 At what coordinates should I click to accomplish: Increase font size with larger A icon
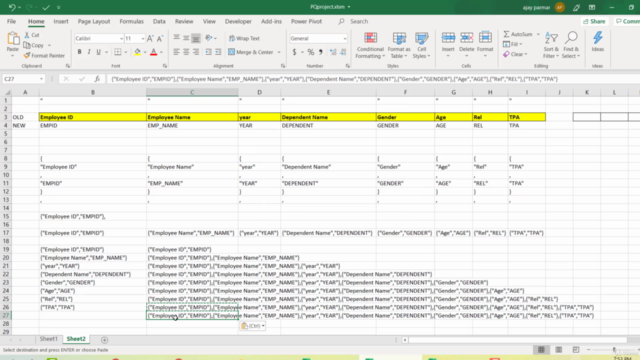[150, 38]
